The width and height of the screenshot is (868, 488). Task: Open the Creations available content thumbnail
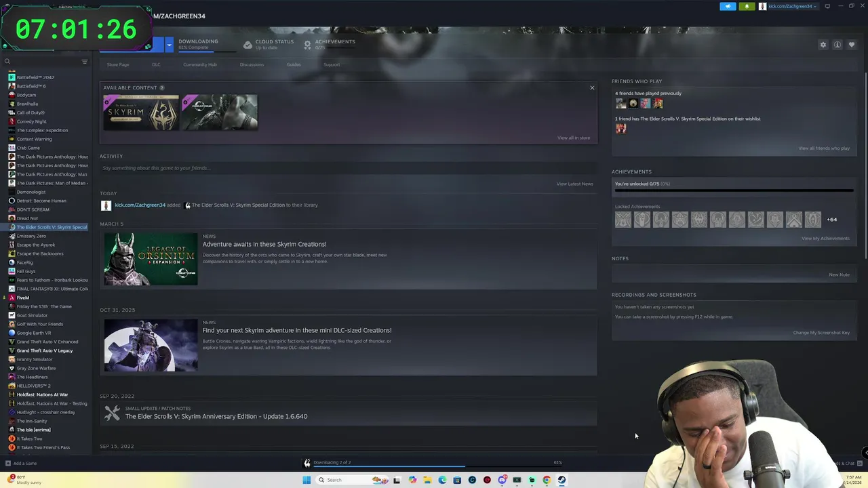(220, 112)
